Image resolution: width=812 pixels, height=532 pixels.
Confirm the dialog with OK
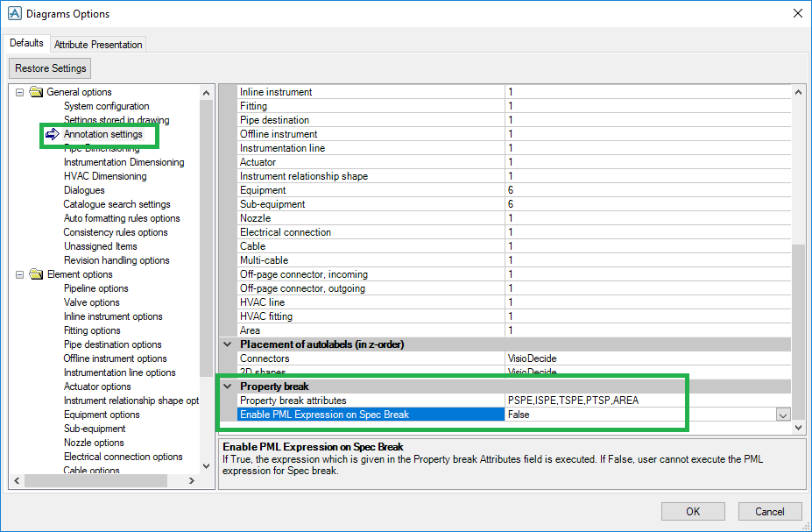tap(693, 511)
